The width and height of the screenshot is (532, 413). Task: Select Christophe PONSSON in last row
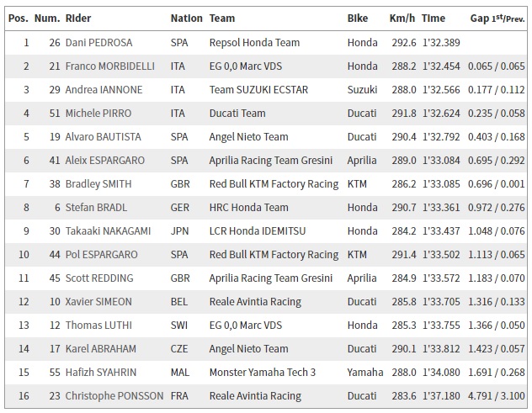coord(114,396)
